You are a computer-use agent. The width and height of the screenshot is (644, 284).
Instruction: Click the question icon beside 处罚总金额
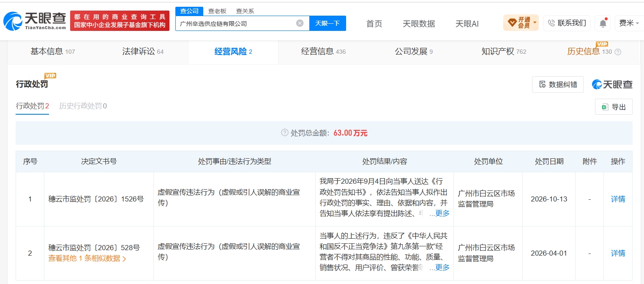click(x=284, y=133)
